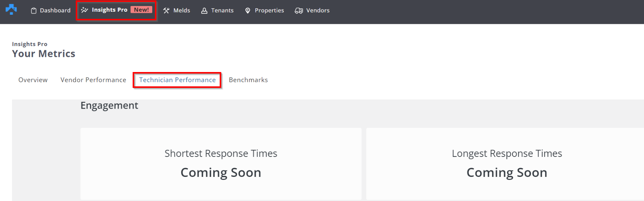This screenshot has width=644, height=201.
Task: Click the Properties map pin icon
Action: pos(248,11)
